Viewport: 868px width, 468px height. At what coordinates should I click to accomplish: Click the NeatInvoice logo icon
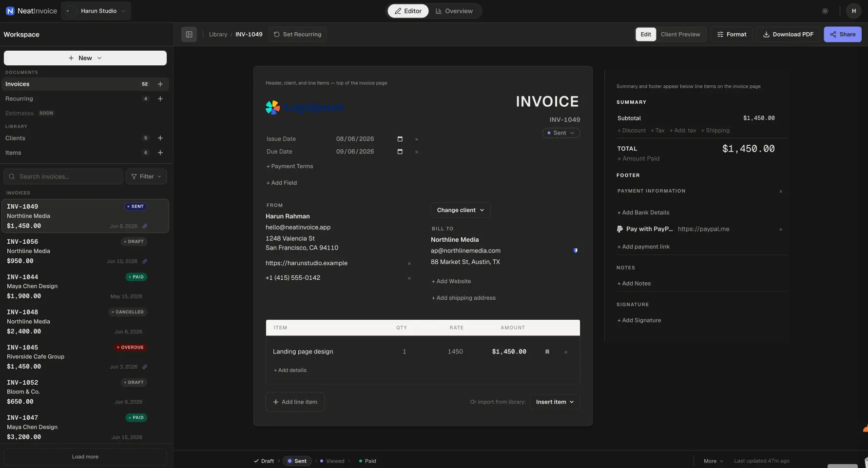pyautogui.click(x=10, y=11)
